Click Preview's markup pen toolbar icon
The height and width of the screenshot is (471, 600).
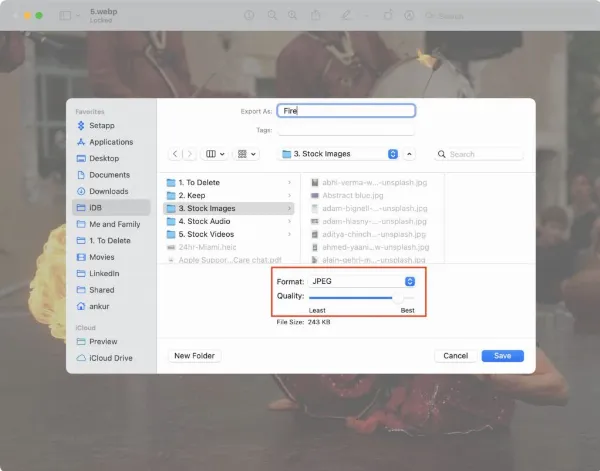346,15
